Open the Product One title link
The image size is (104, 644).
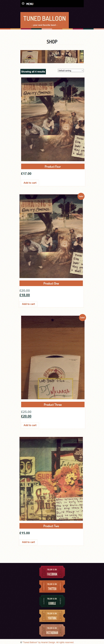click(51, 283)
